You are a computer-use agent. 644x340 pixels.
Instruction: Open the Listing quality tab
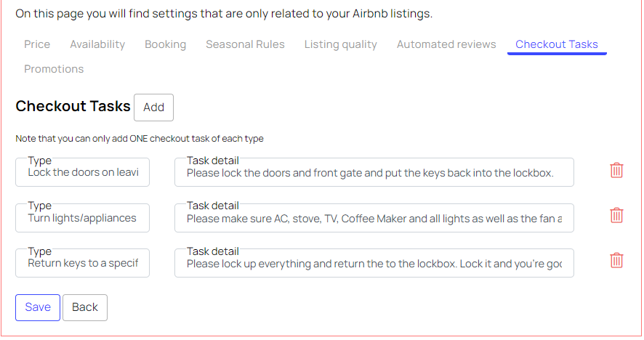340,44
